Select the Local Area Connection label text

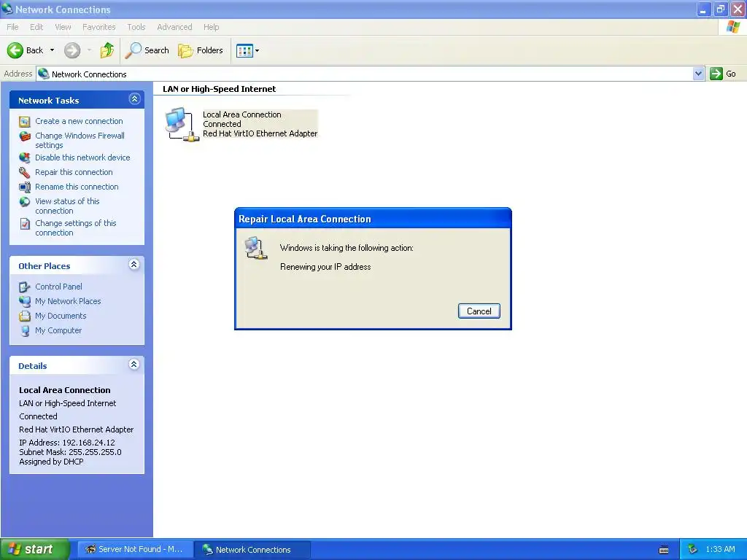pos(242,114)
